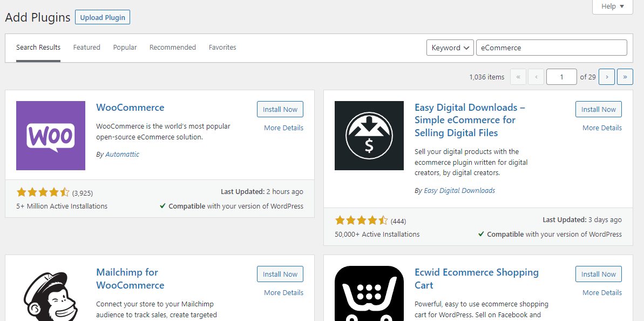
Task: Click the Easy Digital Downloads description text
Action: point(471,162)
